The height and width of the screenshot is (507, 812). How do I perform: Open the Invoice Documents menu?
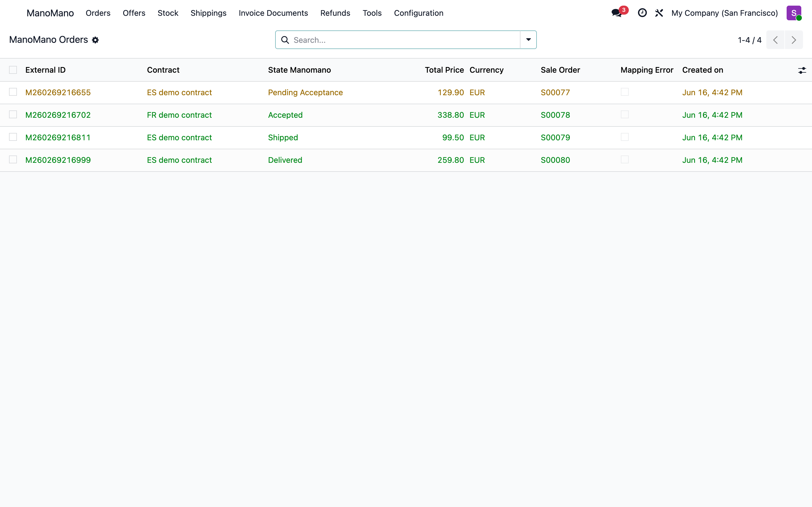point(273,13)
